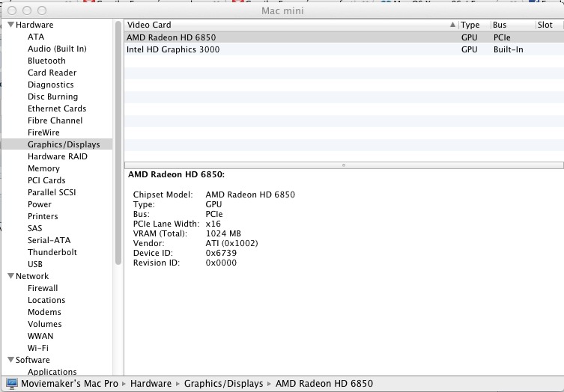Select USB in Hardware list
This screenshot has height=392, width=564.
35,264
